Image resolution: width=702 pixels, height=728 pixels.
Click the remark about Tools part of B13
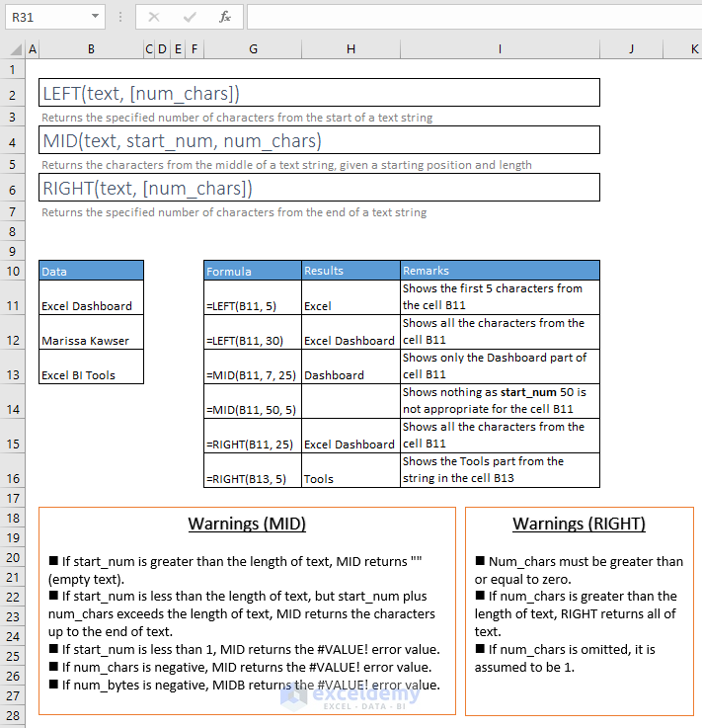point(500,470)
